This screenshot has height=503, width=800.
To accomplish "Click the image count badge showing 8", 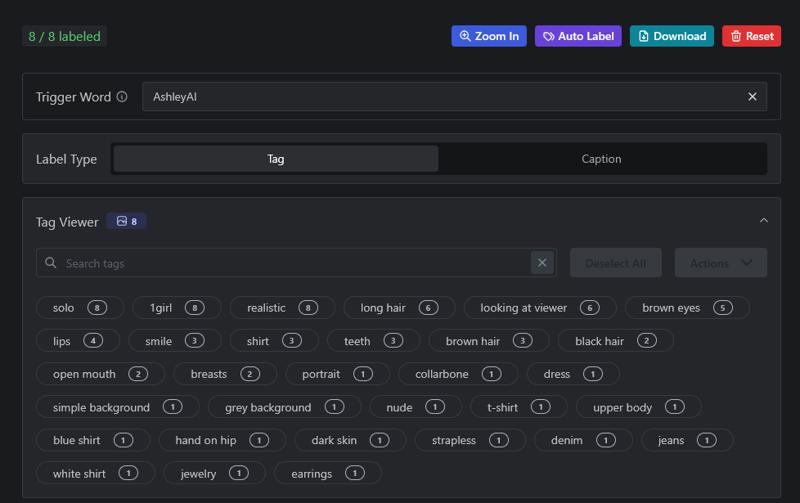I will (x=127, y=221).
